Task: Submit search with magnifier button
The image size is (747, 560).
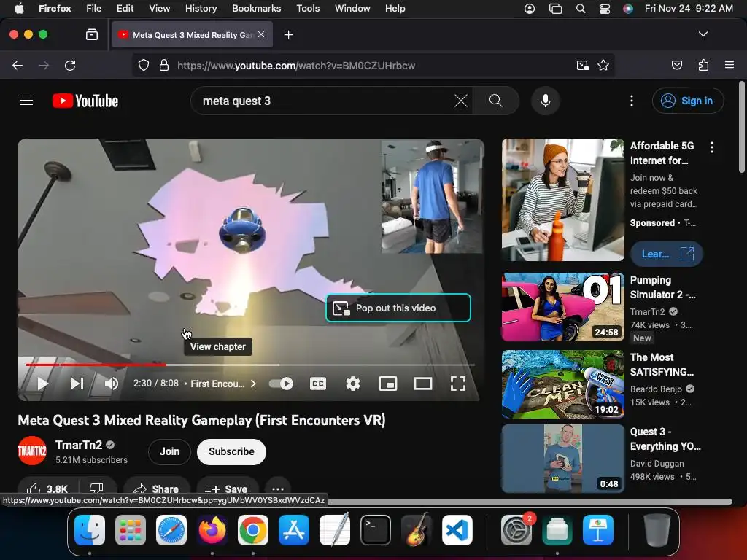Action: click(496, 101)
